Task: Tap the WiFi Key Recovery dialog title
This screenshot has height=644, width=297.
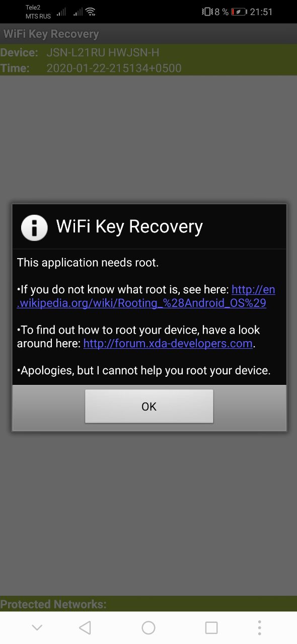Action: pyautogui.click(x=129, y=227)
